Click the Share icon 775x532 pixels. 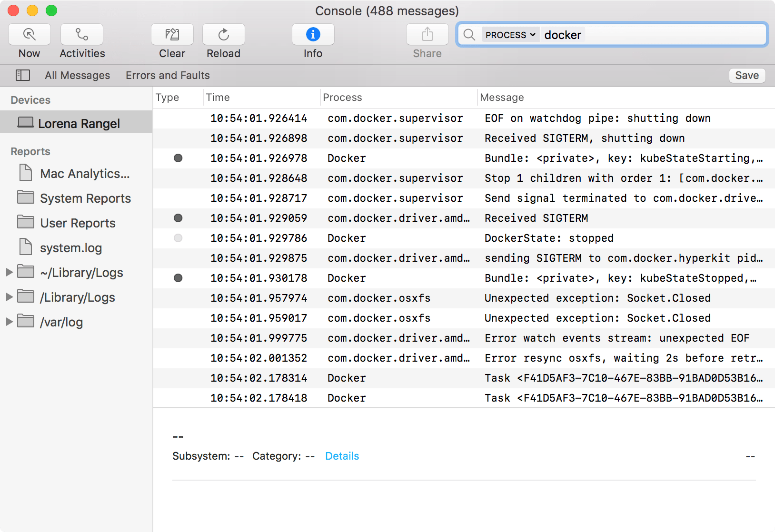(x=427, y=34)
